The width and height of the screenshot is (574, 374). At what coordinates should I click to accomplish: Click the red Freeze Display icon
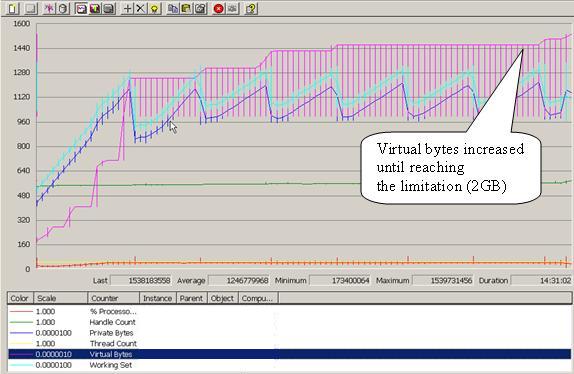point(219,8)
